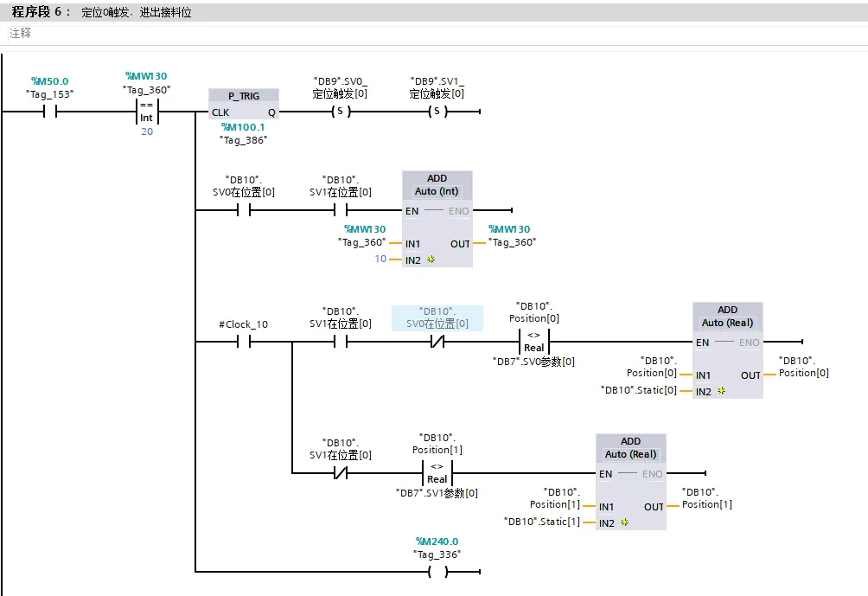The height and width of the screenshot is (596, 868).
Task: Click the comparison value 20 under Tag_360
Action: (147, 131)
